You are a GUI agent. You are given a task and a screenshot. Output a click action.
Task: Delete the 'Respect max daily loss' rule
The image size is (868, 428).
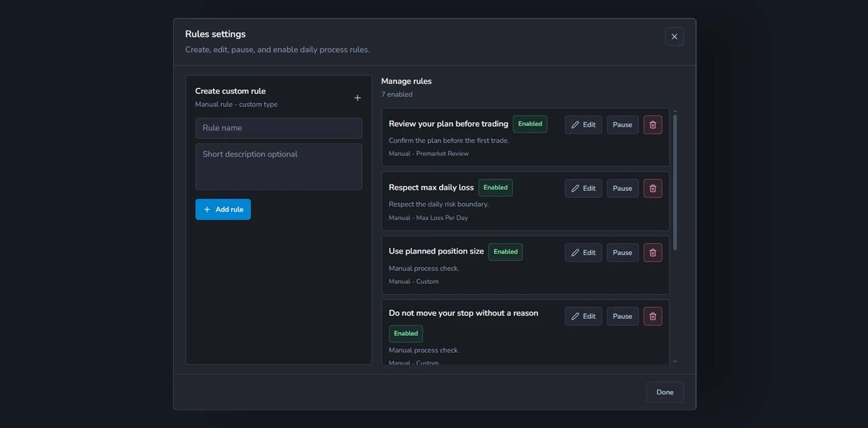(653, 188)
